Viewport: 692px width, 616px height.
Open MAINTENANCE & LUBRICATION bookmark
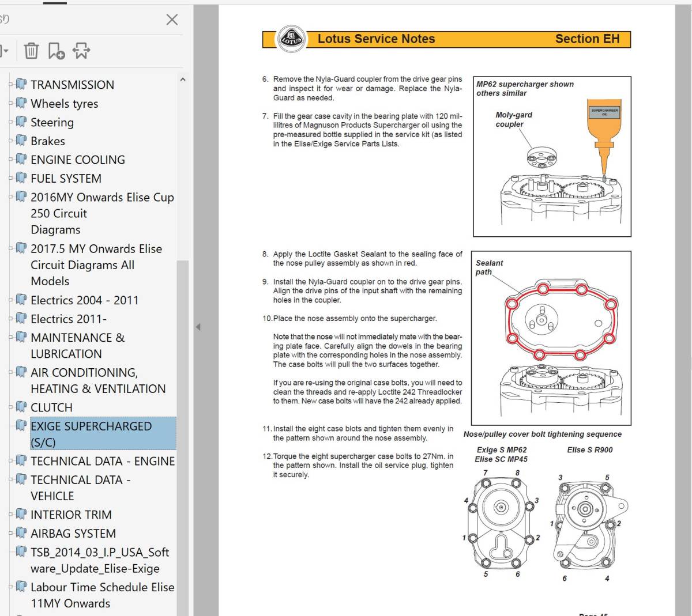(x=77, y=346)
